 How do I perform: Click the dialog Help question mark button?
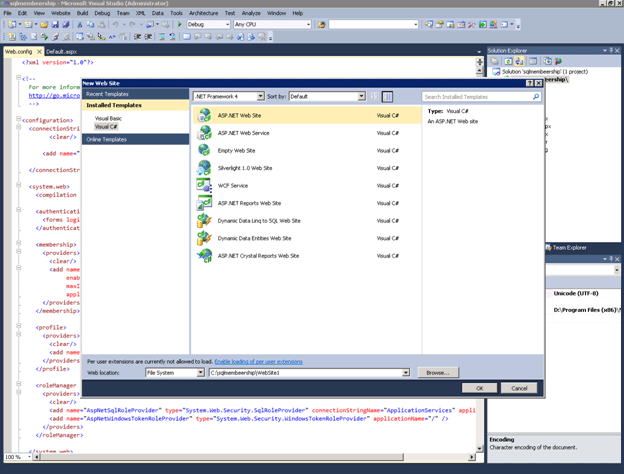coord(529,83)
